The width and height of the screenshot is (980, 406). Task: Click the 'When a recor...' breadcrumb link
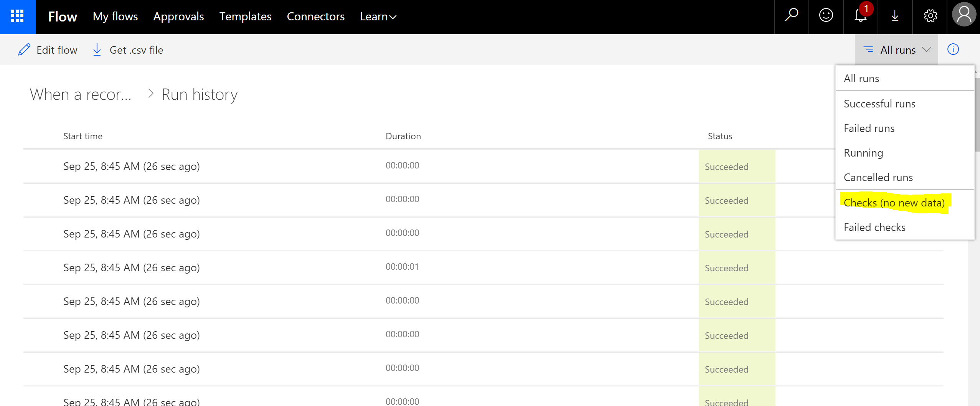click(81, 94)
